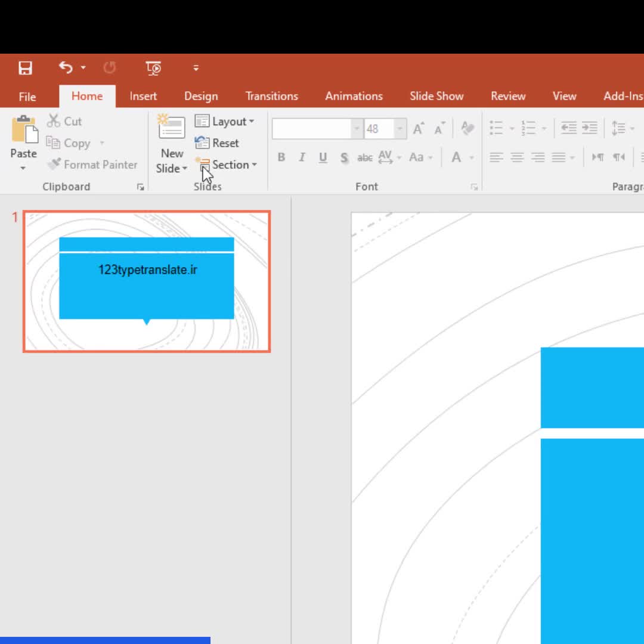Open the Font Color picker
This screenshot has height=644, width=644.
456,157
